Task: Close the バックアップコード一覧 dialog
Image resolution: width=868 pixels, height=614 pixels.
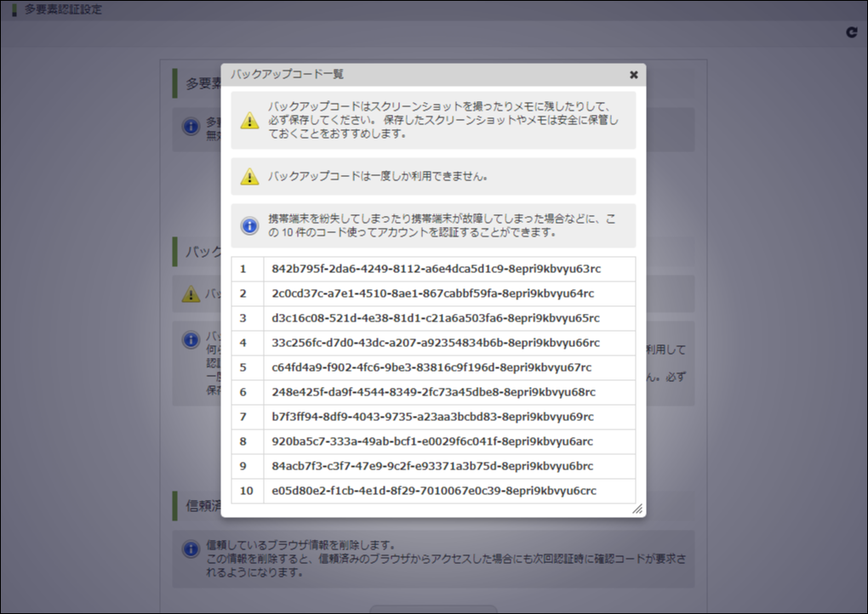Action: pos(634,75)
